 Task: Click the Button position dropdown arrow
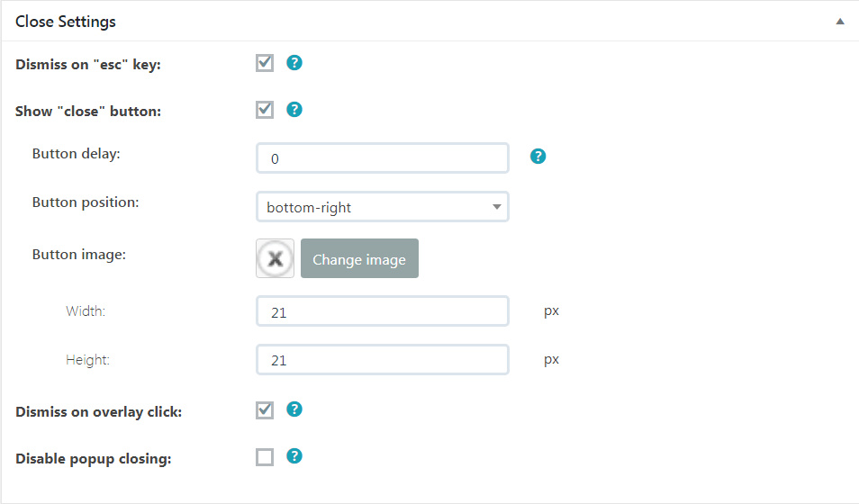pyautogui.click(x=497, y=207)
